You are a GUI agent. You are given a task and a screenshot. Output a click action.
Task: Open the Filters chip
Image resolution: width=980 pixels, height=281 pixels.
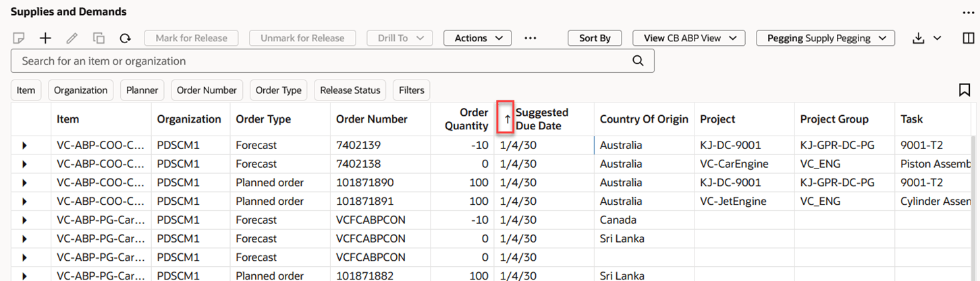point(412,90)
